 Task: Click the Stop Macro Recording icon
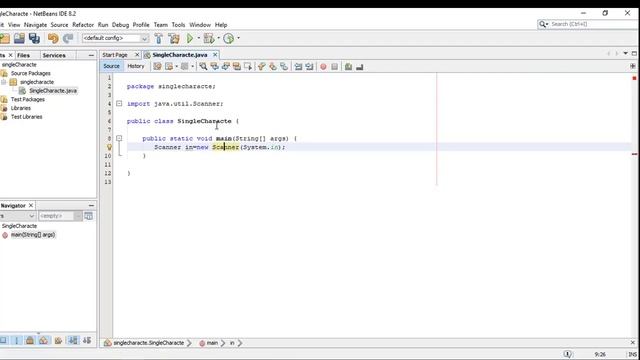coord(335,67)
